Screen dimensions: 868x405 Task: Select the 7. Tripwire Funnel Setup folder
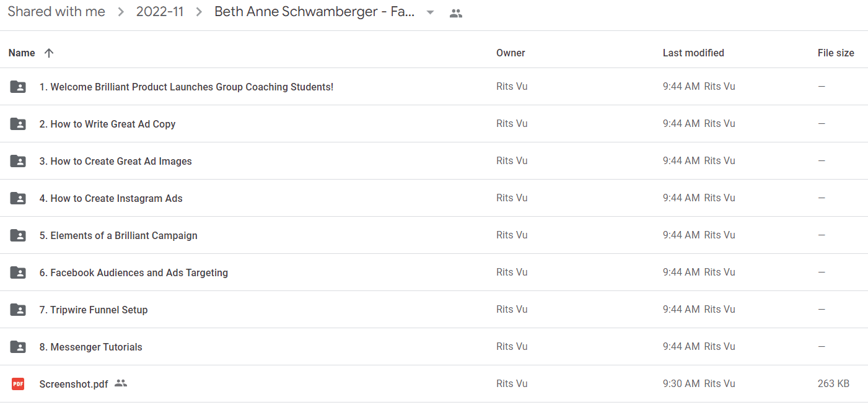point(434,310)
